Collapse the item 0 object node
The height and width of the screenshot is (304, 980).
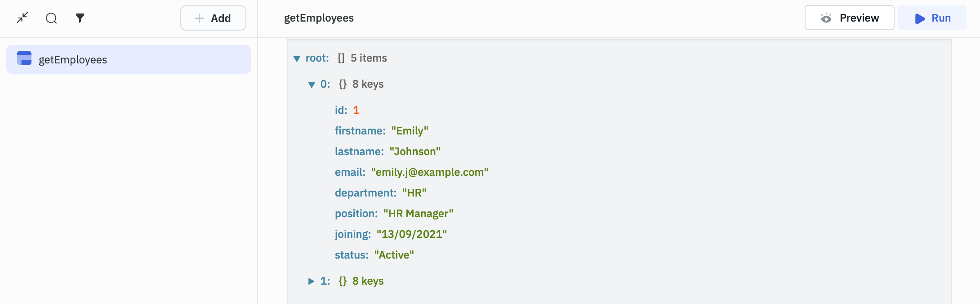point(312,85)
